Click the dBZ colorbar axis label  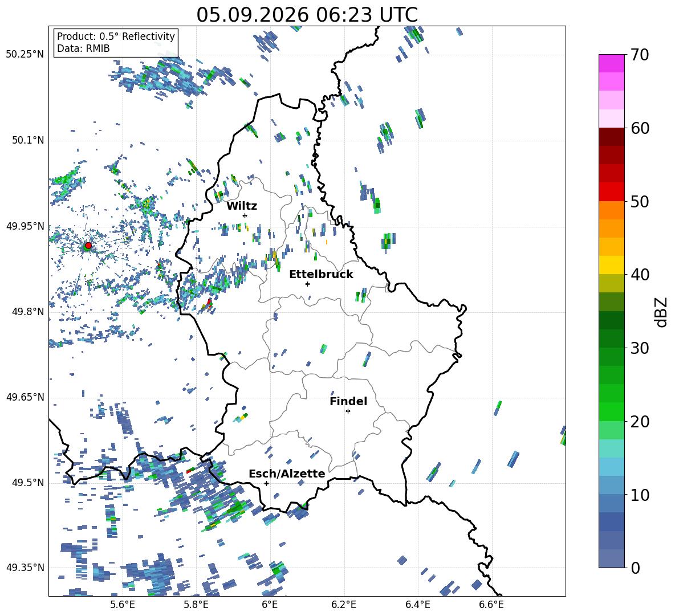(662, 312)
